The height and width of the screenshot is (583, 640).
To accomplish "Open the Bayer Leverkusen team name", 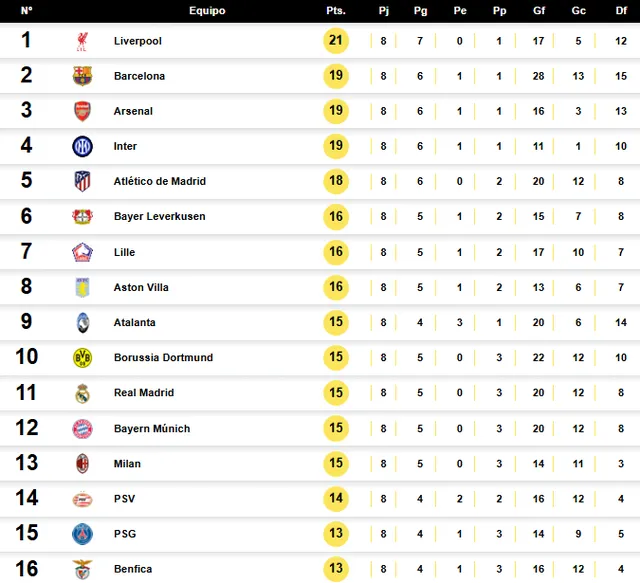I will tap(160, 216).
